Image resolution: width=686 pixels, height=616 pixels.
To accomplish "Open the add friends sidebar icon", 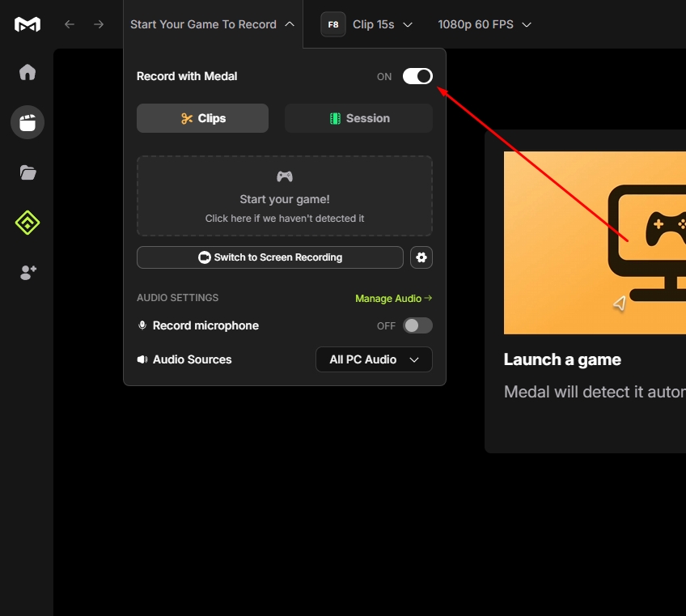I will pyautogui.click(x=28, y=273).
